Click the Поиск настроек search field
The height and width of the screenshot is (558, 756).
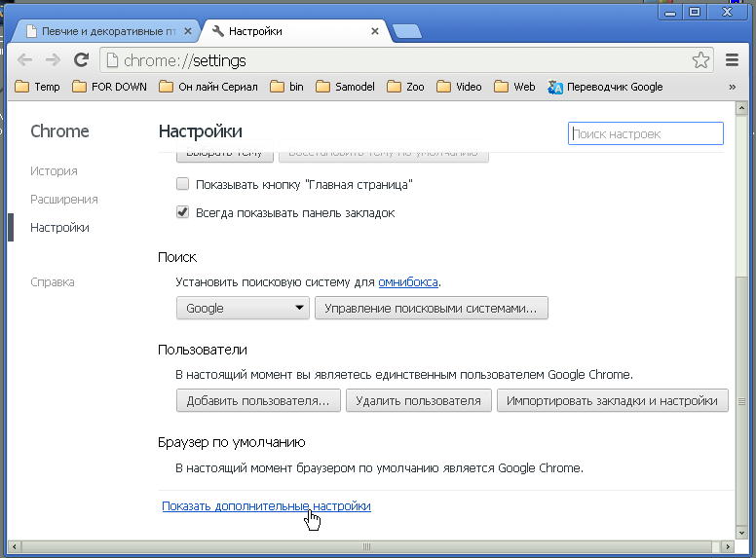click(x=645, y=133)
